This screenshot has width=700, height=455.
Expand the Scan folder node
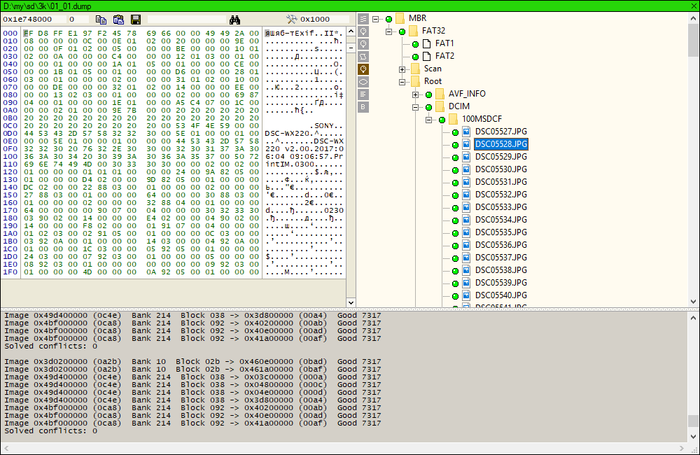pyautogui.click(x=401, y=69)
